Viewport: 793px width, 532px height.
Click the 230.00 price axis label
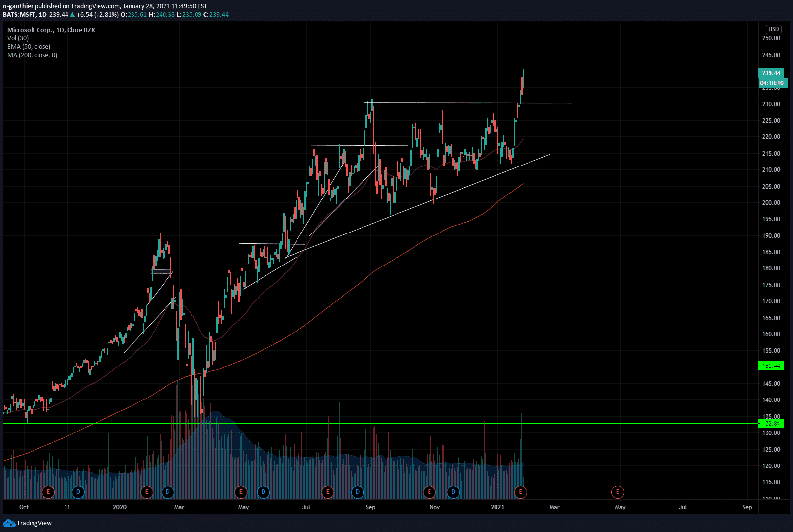click(x=771, y=104)
